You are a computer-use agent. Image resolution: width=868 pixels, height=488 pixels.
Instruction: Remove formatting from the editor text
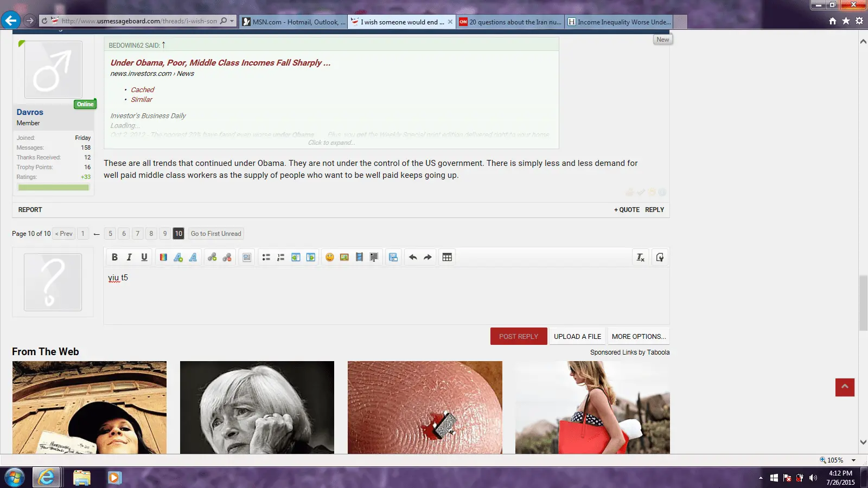(x=641, y=257)
